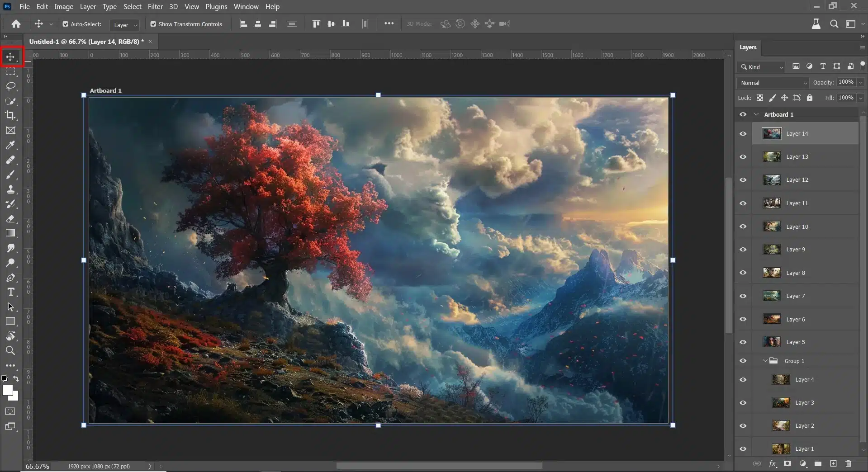Image resolution: width=868 pixels, height=472 pixels.
Task: Open the Image menu
Action: click(64, 6)
